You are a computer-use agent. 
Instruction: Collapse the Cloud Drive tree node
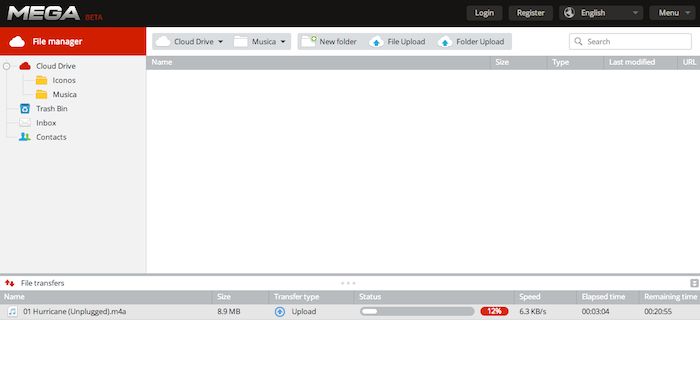6,66
